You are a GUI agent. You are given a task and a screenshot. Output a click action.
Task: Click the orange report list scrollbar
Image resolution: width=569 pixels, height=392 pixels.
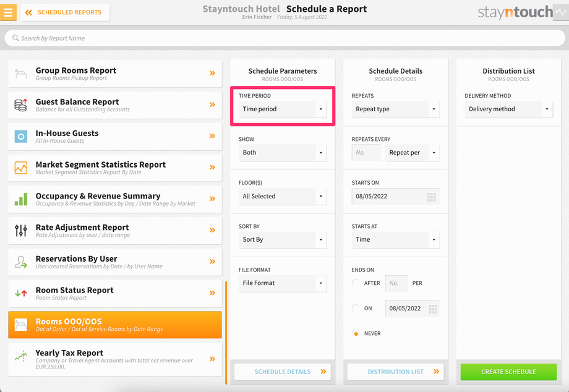tap(226, 333)
